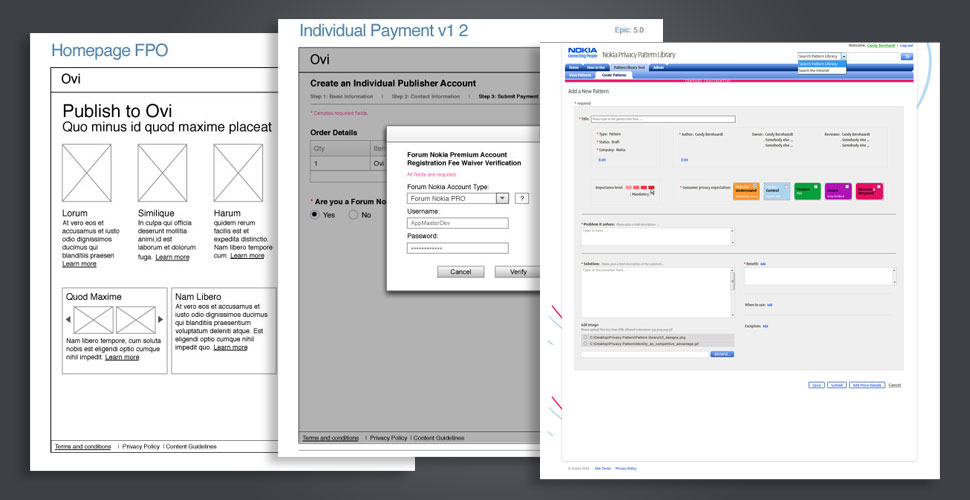Open Learn more link in Nam Libero box

pyautogui.click(x=231, y=348)
